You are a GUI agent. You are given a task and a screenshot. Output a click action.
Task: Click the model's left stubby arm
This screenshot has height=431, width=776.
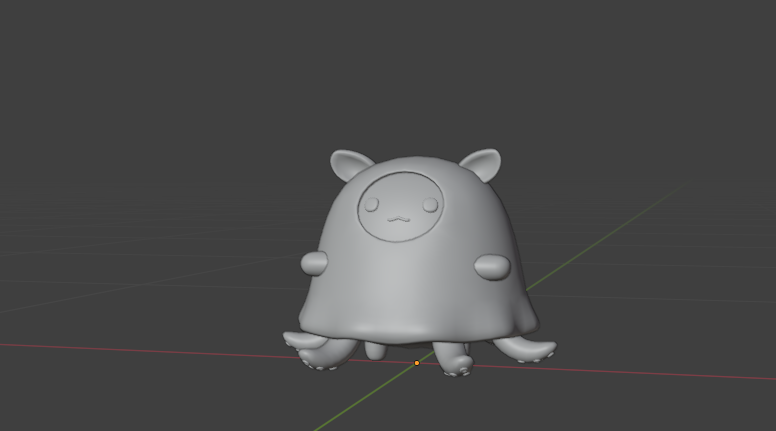[314, 262]
